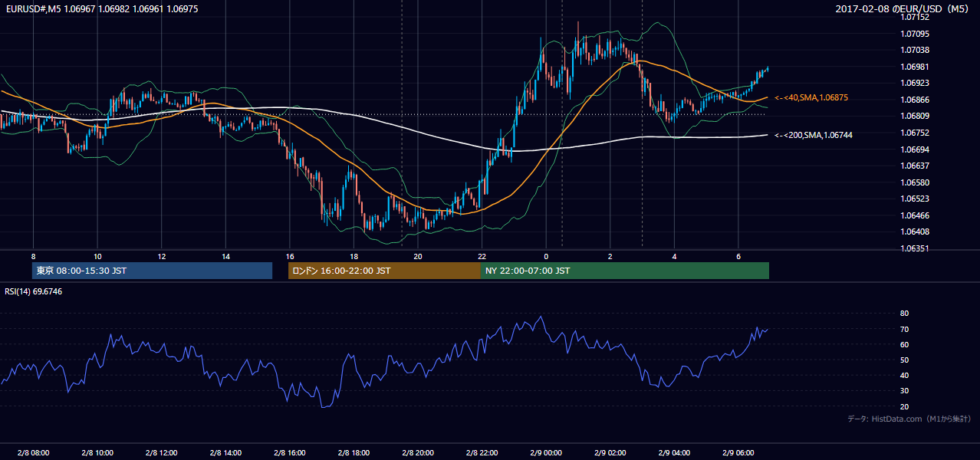Select the NY 22:00-07:00 JST session bar
Viewport: 980px width, 460px height.
click(x=625, y=271)
